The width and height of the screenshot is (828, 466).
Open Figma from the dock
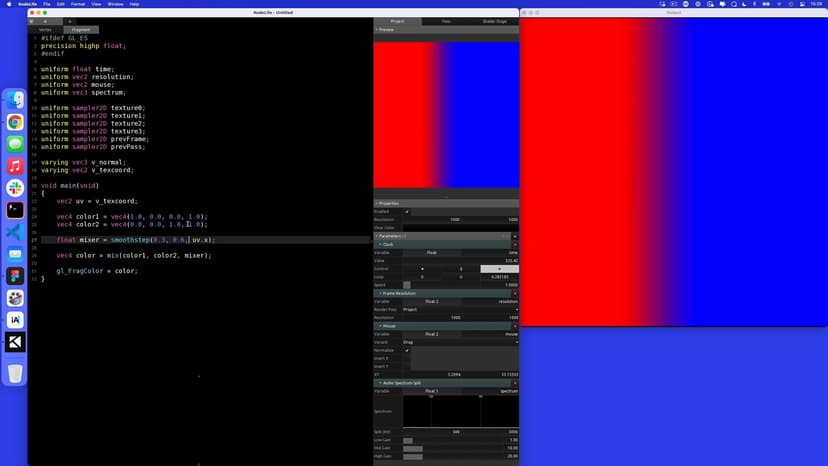(15, 276)
